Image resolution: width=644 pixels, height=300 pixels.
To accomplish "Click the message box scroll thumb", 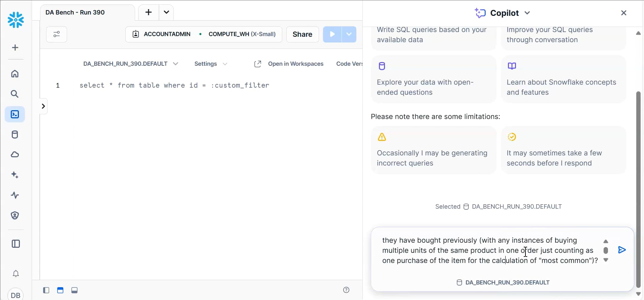I will tap(606, 250).
